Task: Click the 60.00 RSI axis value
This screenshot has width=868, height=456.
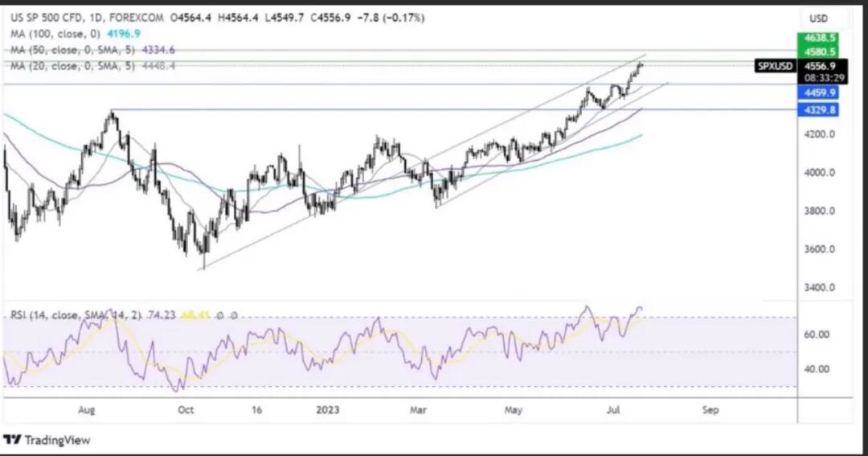Action: click(818, 335)
